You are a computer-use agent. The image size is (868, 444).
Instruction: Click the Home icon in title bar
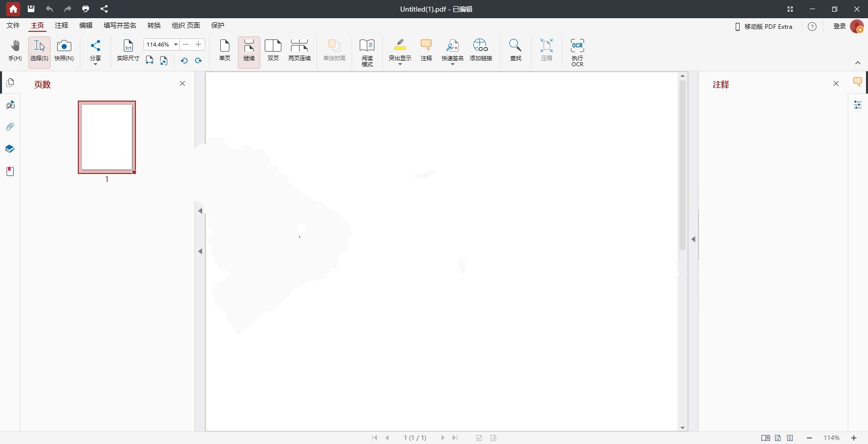pyautogui.click(x=13, y=9)
